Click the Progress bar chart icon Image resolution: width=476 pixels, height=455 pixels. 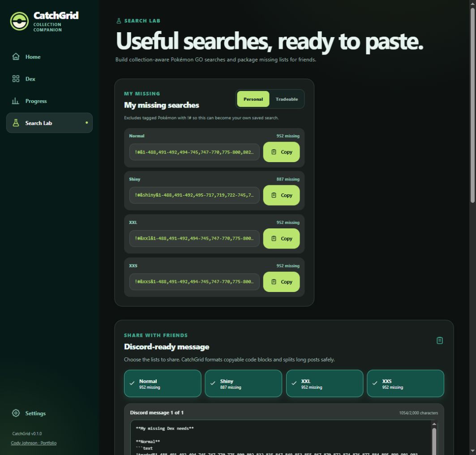(16, 101)
